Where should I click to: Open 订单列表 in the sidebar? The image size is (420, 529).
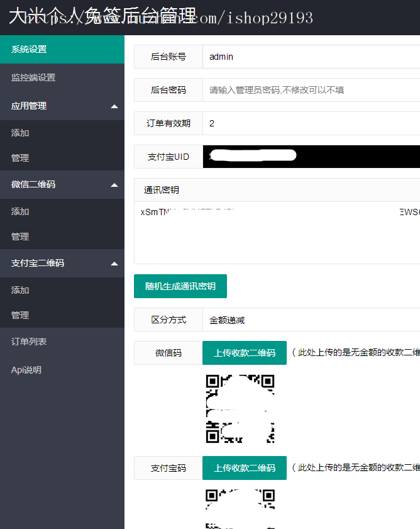click(x=62, y=342)
